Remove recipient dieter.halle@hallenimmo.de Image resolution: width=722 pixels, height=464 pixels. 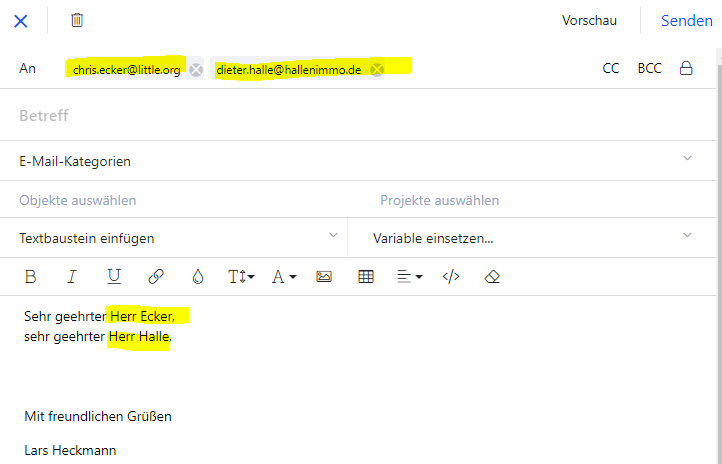point(377,70)
